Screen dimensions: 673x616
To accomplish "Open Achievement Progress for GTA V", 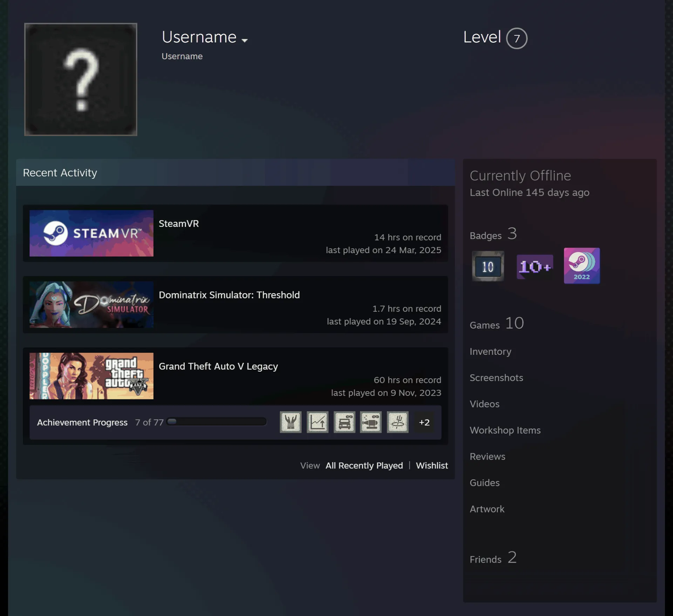I will coord(82,422).
